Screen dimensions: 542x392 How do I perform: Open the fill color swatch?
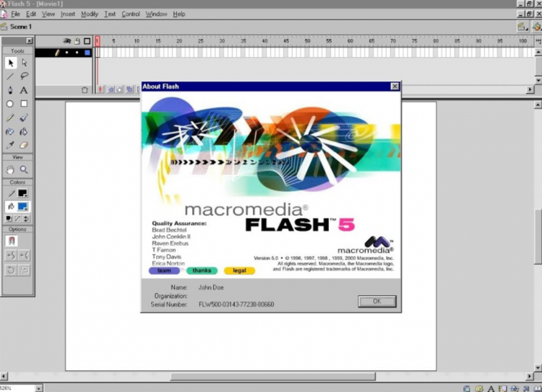click(x=23, y=206)
